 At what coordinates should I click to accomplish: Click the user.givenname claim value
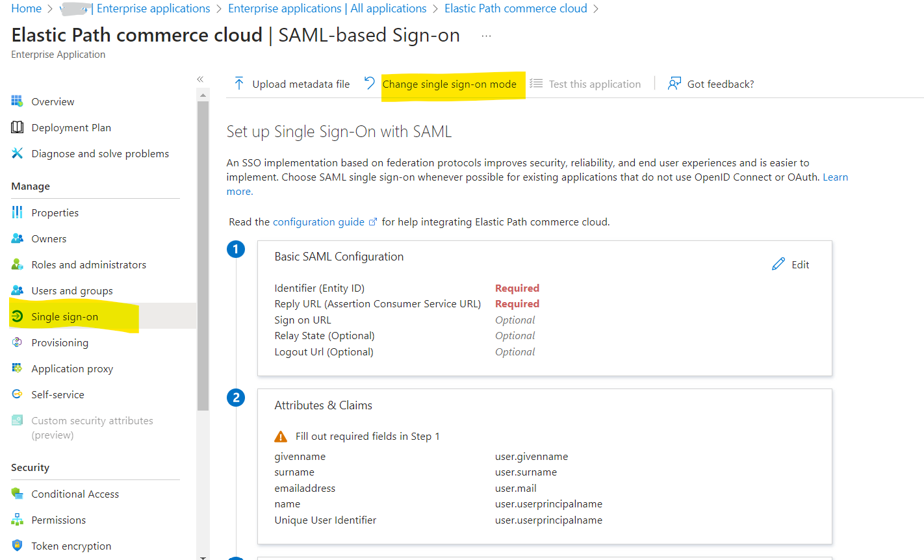(532, 456)
